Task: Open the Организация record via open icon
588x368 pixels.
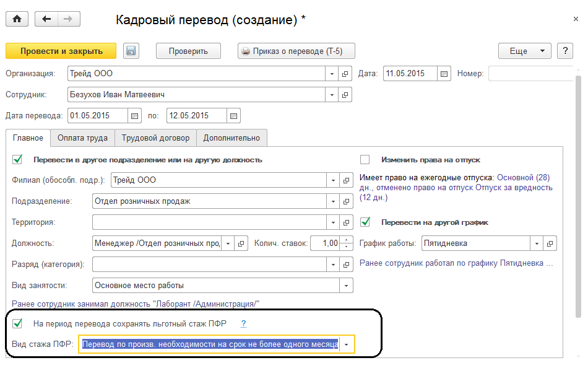Action: point(346,74)
